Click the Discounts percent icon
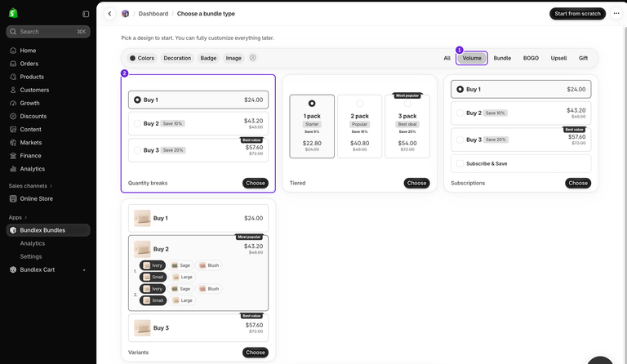627x364 pixels. (13, 116)
